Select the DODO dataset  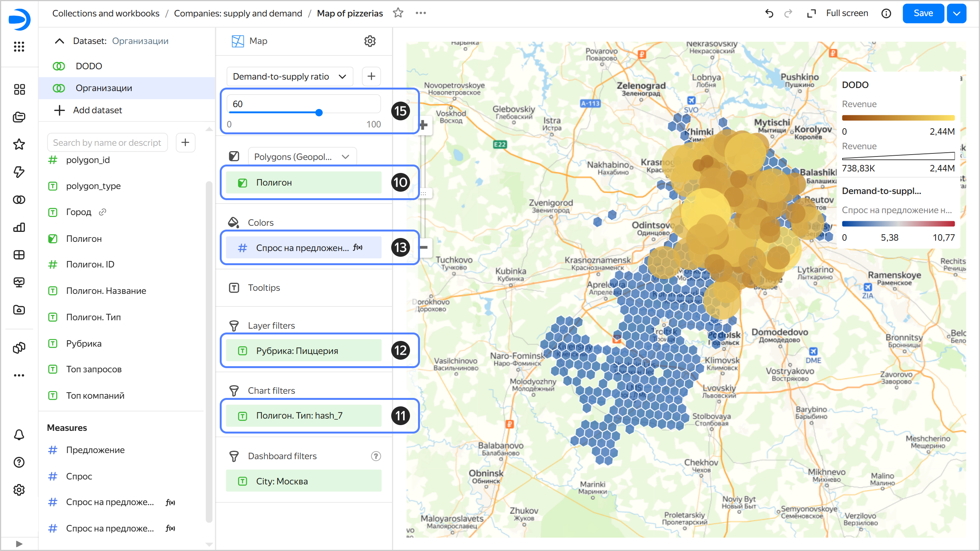point(89,66)
